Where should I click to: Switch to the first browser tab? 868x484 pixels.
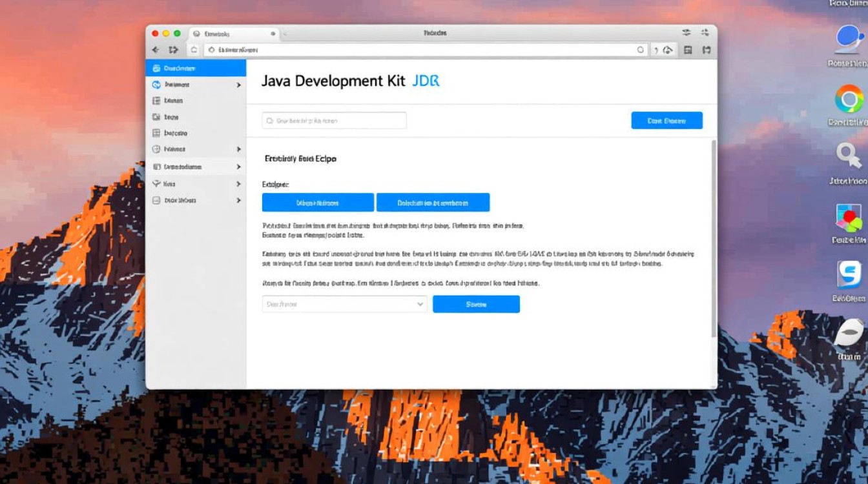229,33
